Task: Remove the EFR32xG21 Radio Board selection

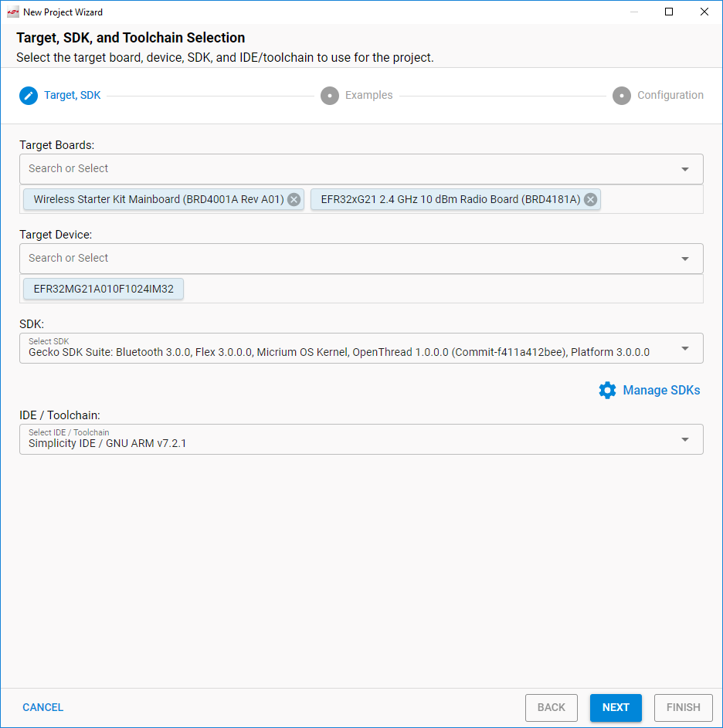Action: (x=590, y=199)
